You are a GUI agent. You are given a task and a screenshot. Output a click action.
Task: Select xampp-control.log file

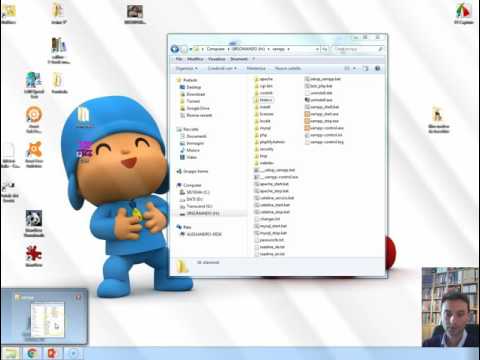pos(324,142)
